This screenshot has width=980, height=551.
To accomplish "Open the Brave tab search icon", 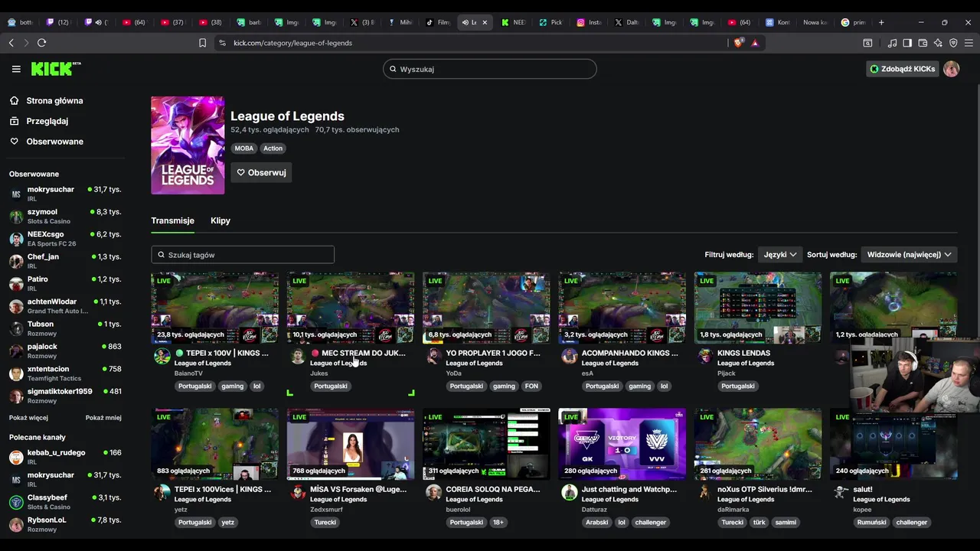I will pyautogui.click(x=867, y=43).
